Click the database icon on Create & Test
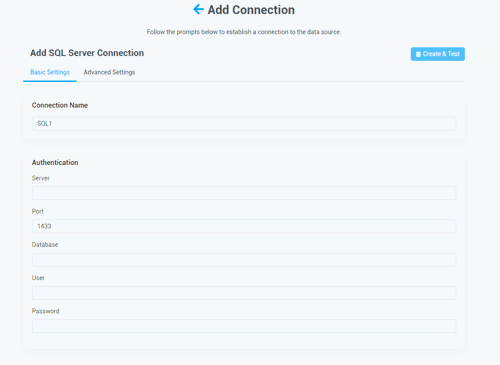This screenshot has height=365, width=500. pyautogui.click(x=418, y=54)
